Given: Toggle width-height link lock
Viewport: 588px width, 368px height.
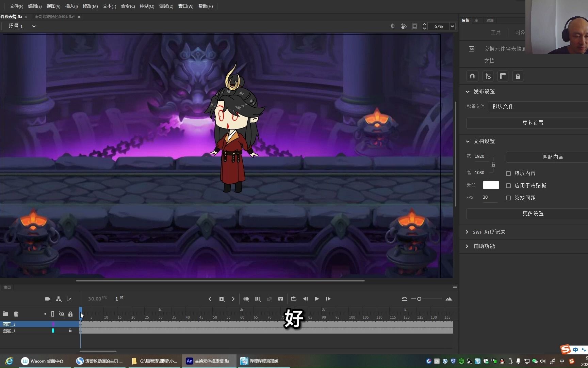Looking at the screenshot, I should (x=493, y=165).
